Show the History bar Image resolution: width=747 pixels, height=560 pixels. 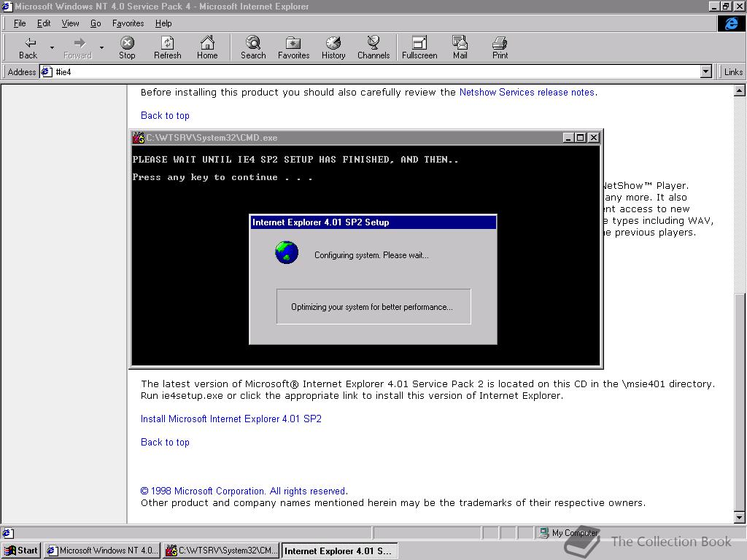pyautogui.click(x=333, y=47)
